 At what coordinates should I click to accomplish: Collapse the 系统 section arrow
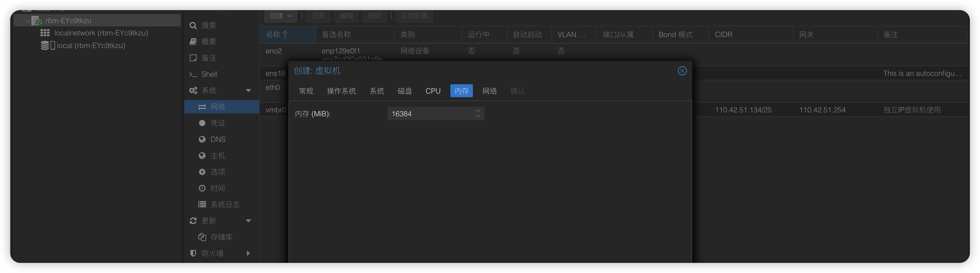[249, 91]
